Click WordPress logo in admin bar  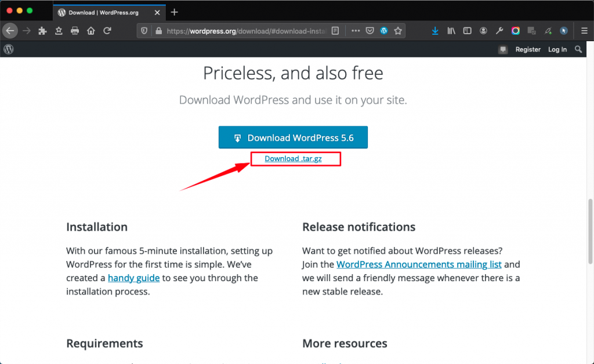coord(8,49)
